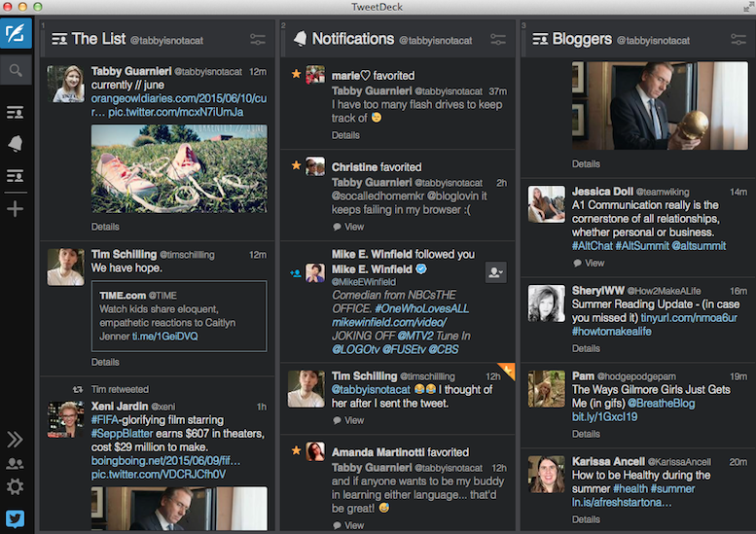Click the compose new Tweet button

click(x=17, y=34)
